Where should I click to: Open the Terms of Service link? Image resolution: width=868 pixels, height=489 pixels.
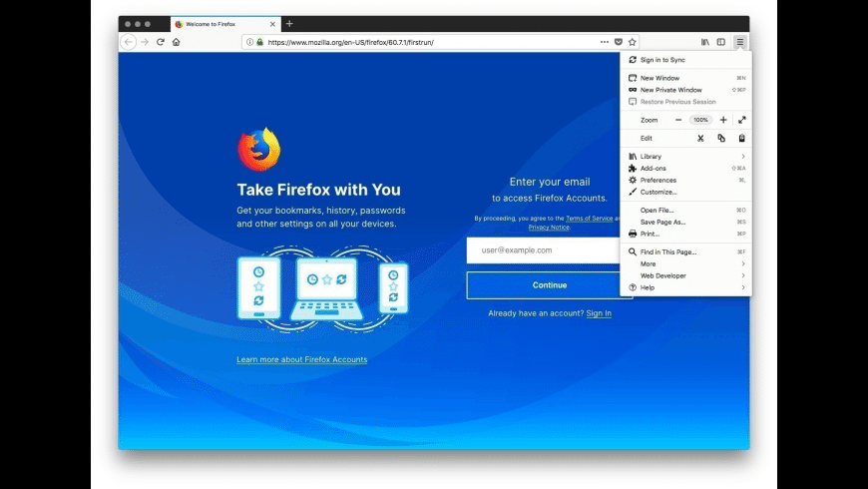589,219
